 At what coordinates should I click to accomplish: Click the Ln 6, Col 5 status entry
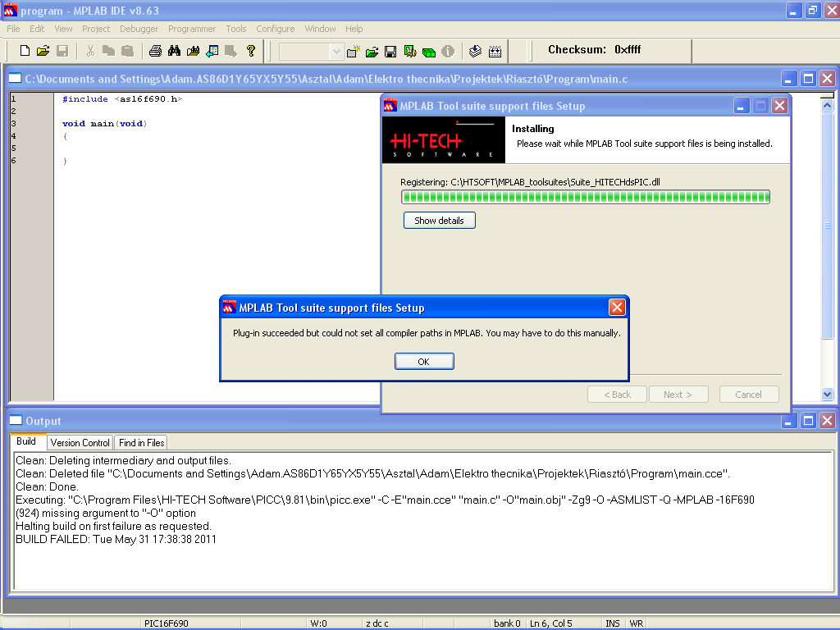click(x=551, y=623)
